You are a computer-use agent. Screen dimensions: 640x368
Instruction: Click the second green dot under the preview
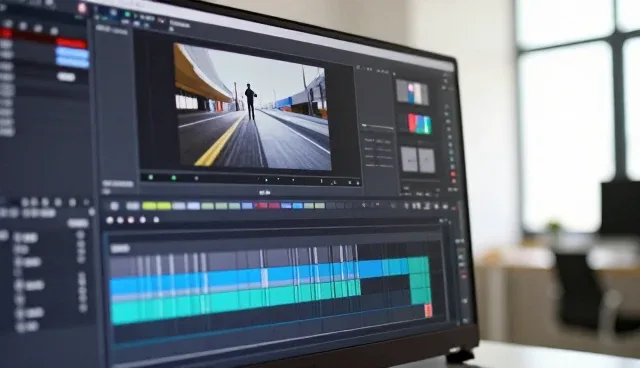173,178
